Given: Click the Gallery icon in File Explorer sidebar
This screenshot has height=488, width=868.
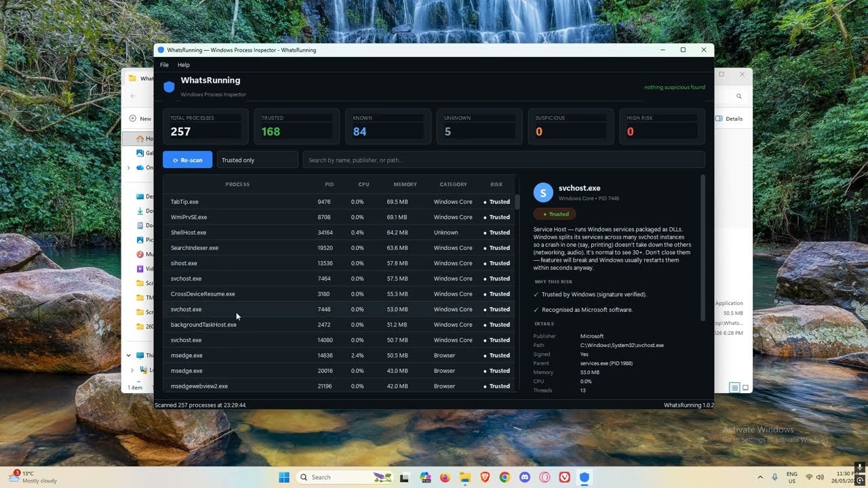Looking at the screenshot, I should pyautogui.click(x=140, y=153).
